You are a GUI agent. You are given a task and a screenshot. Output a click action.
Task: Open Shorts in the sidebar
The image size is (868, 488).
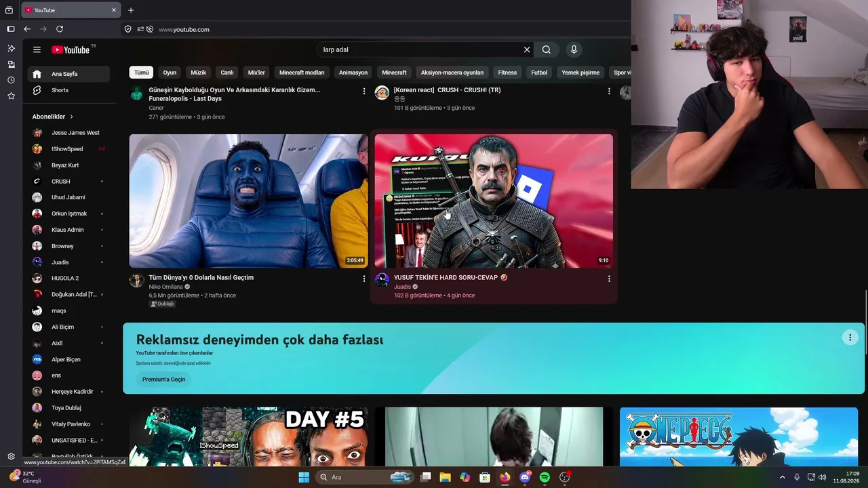pos(68,90)
